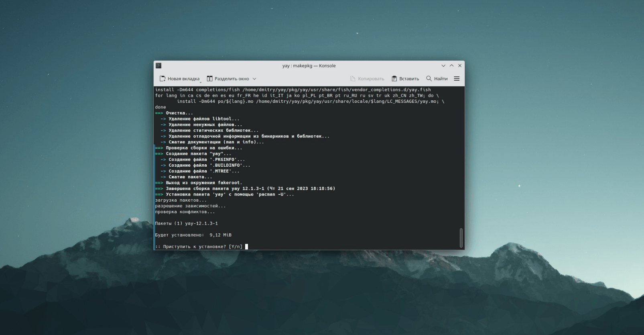This screenshot has height=335, width=644.
Task: Click the terminal's vertical scrollbar handle
Action: (x=461, y=238)
